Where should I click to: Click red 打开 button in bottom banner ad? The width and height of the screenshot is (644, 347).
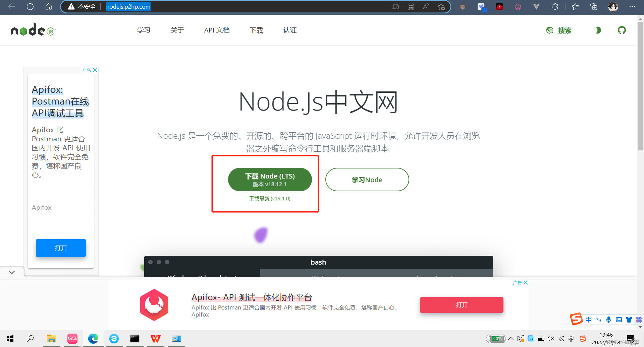pos(462,305)
